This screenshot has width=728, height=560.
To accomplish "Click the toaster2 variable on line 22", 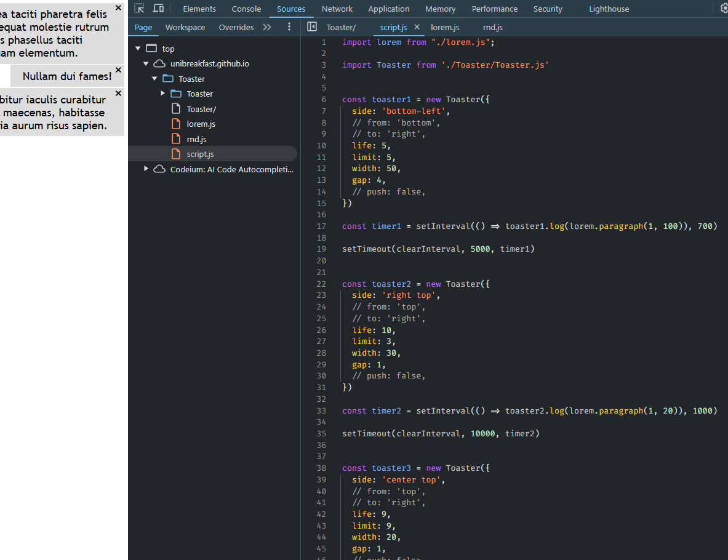I will click(391, 284).
